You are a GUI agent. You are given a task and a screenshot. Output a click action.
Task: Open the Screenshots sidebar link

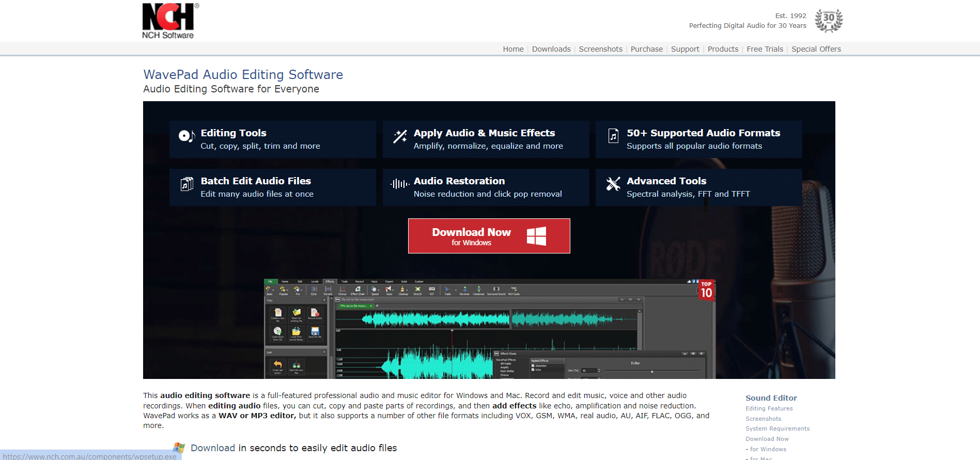[x=763, y=419]
